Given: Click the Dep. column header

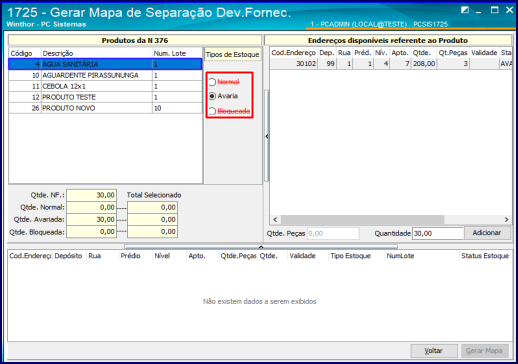Looking at the screenshot, I should 327,53.
